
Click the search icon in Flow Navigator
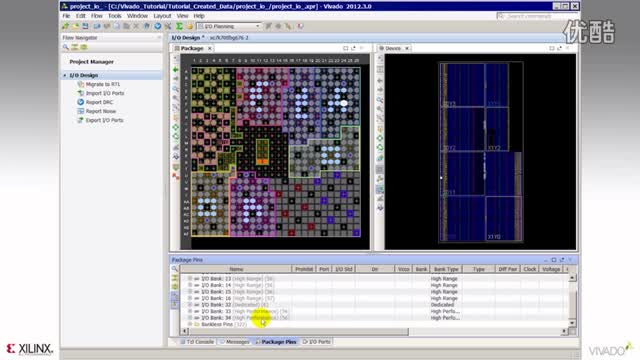(65, 47)
